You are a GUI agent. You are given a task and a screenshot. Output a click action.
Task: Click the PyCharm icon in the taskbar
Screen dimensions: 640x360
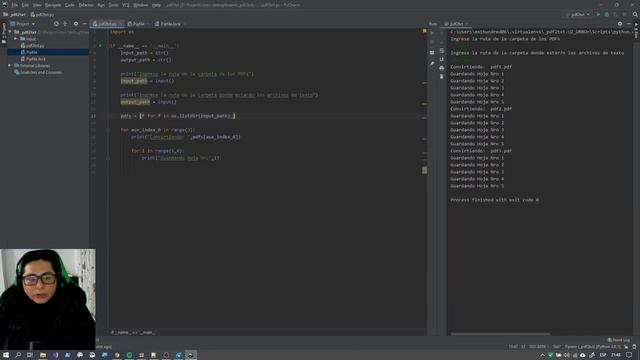point(191,355)
